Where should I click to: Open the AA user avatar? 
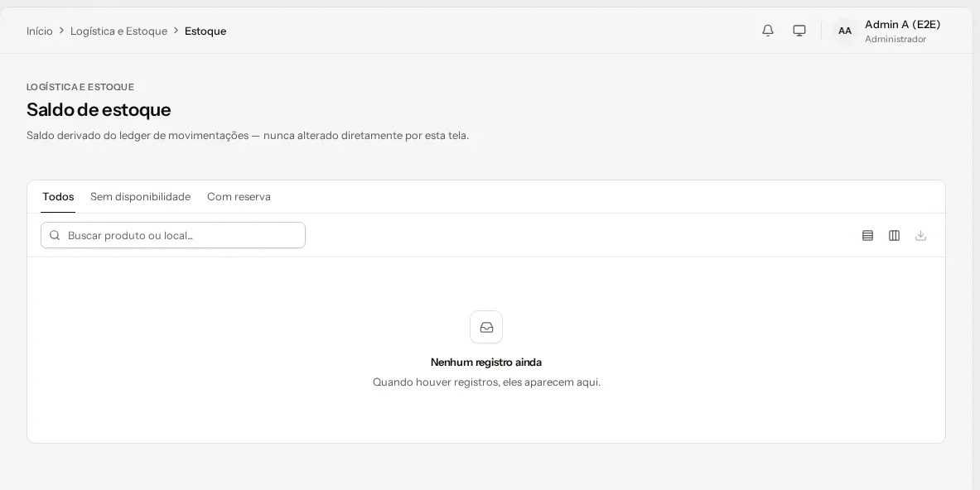pos(844,31)
